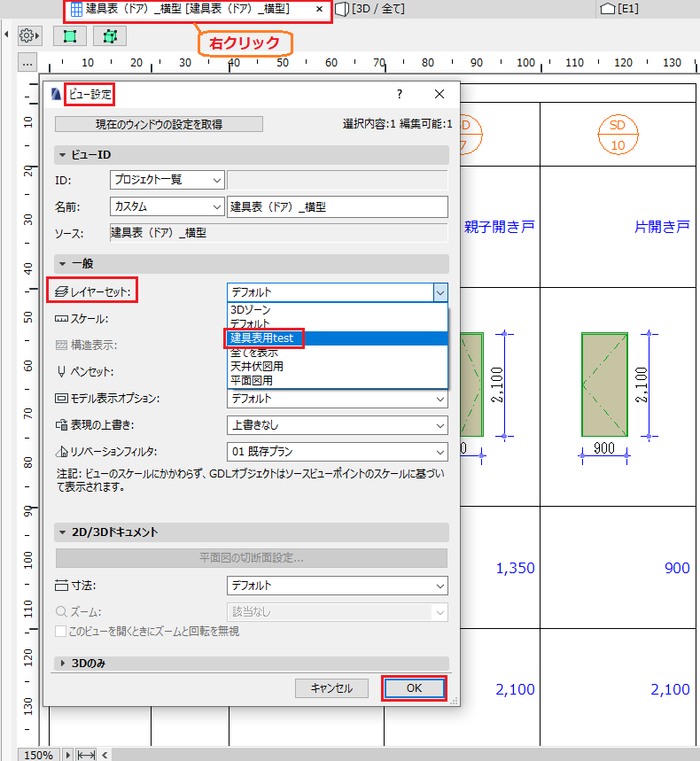Collapse the ビューID section

pyautogui.click(x=62, y=155)
